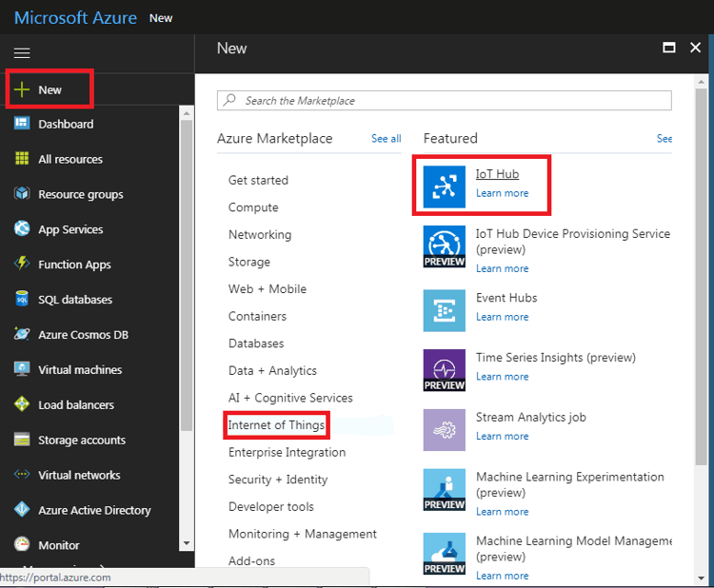Click the Event Hubs tile icon
Screen dimensions: 714x588
[x=444, y=310]
